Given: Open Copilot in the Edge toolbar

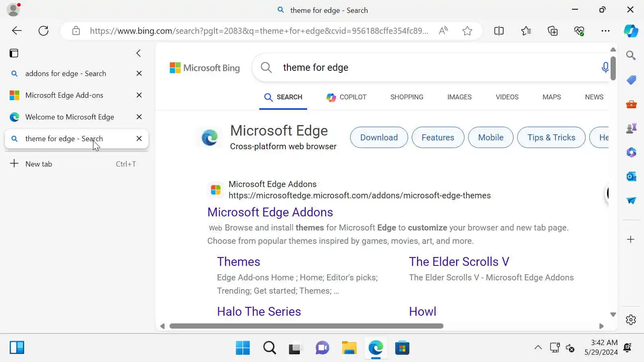Looking at the screenshot, I should pos(631,31).
